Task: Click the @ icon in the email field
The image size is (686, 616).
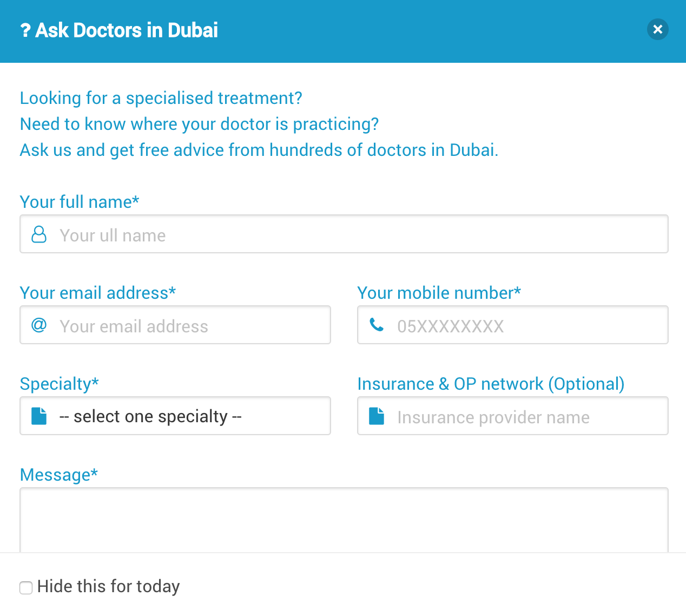Action: click(38, 325)
